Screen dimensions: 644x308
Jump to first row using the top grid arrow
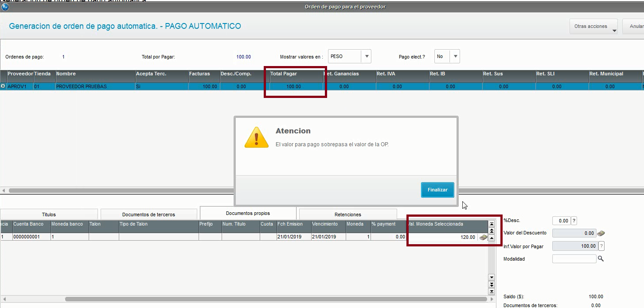coord(492,224)
